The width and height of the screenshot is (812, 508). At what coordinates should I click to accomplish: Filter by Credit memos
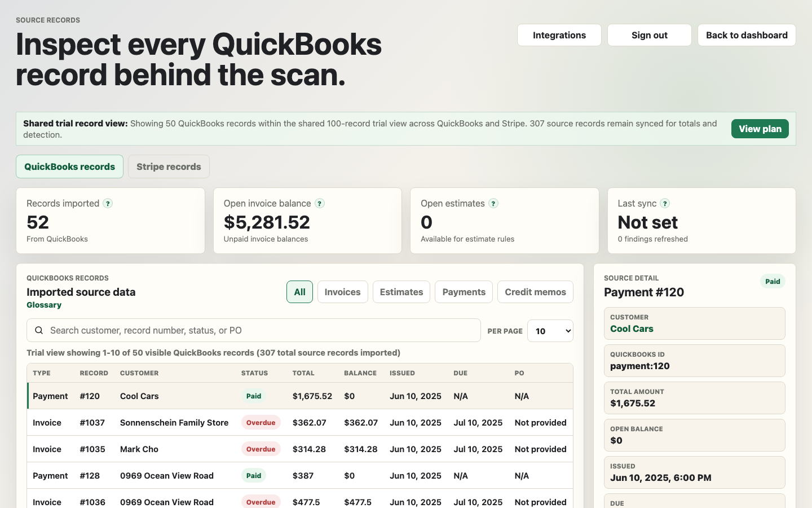tap(535, 292)
